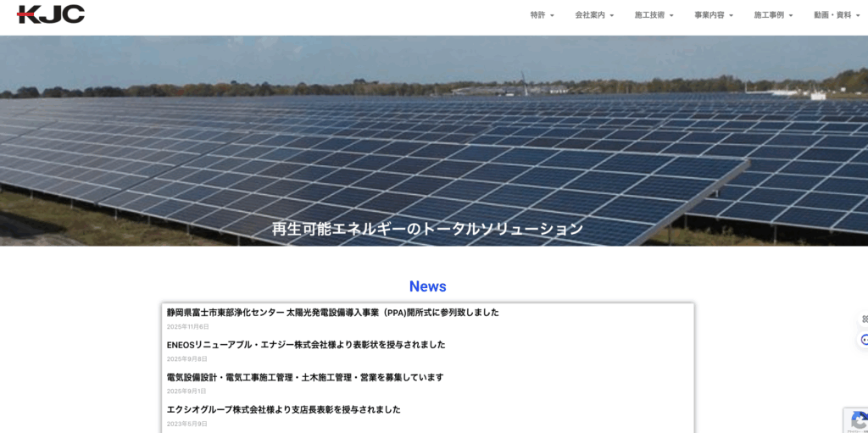868x433 pixels.
Task: Open the 静岡県富士市東部浄化センター PPA news article
Action: [x=332, y=313]
